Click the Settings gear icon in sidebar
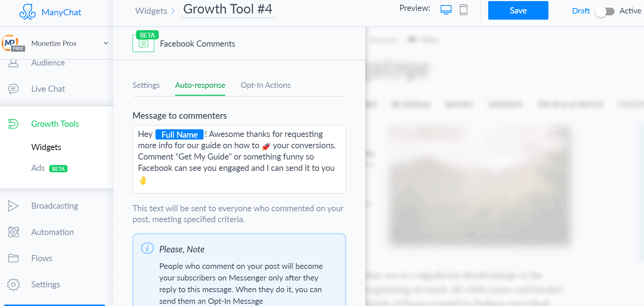644x306 pixels. pos(14,285)
